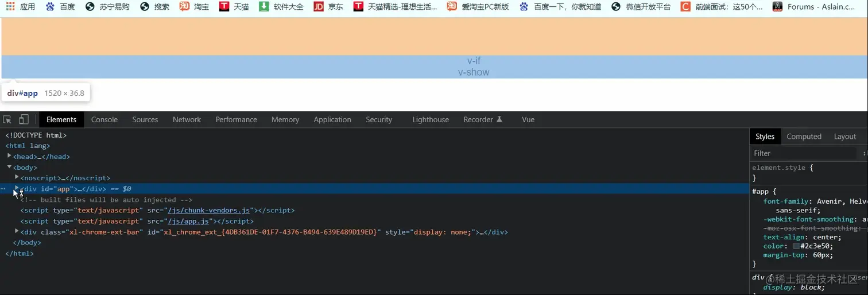This screenshot has width=868, height=295.
Task: Open the 百度一下，你就知道 bookmark
Action: (560, 7)
